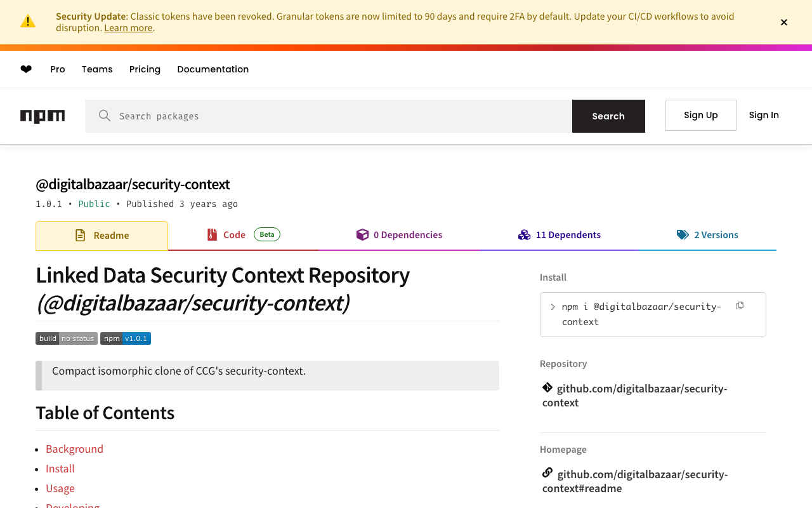Open the Readme tab
This screenshot has height=508, width=812.
pos(102,236)
